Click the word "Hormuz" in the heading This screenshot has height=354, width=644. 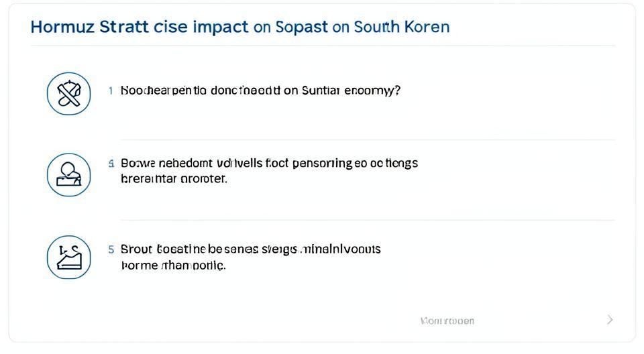click(x=62, y=27)
